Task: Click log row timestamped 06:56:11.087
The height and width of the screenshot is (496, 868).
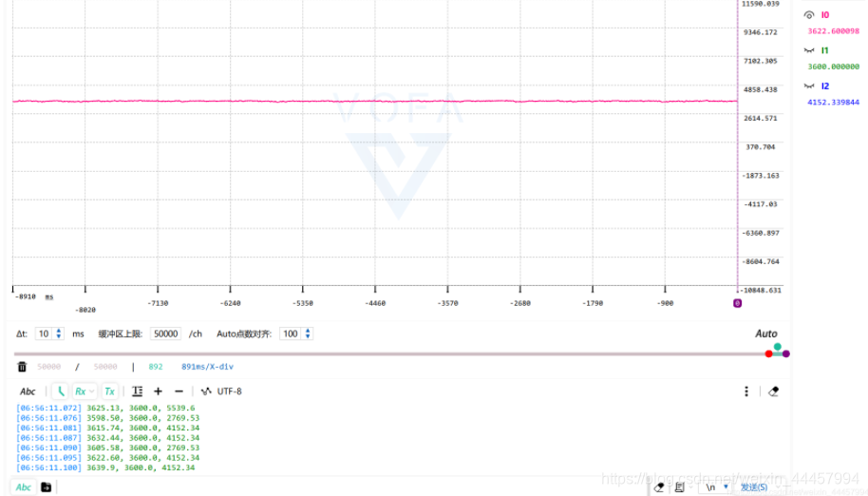Action: pos(108,438)
